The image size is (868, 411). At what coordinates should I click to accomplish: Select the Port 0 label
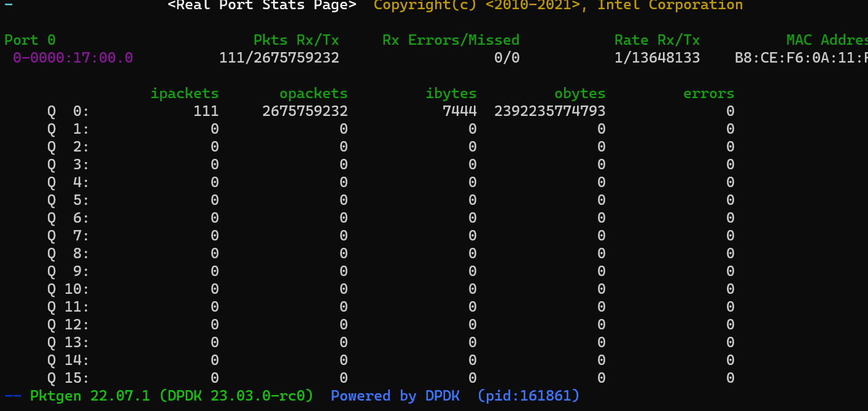(x=29, y=40)
